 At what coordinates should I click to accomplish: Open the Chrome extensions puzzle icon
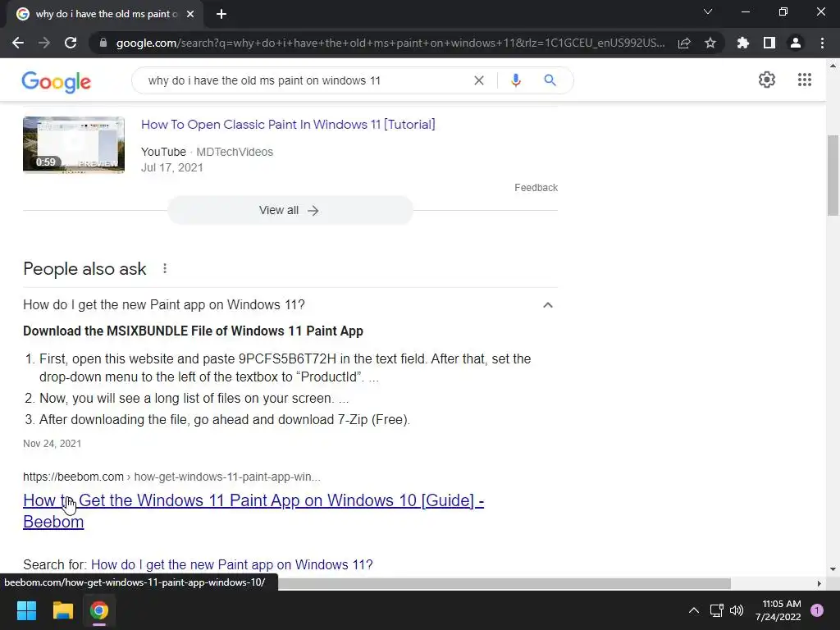742,43
